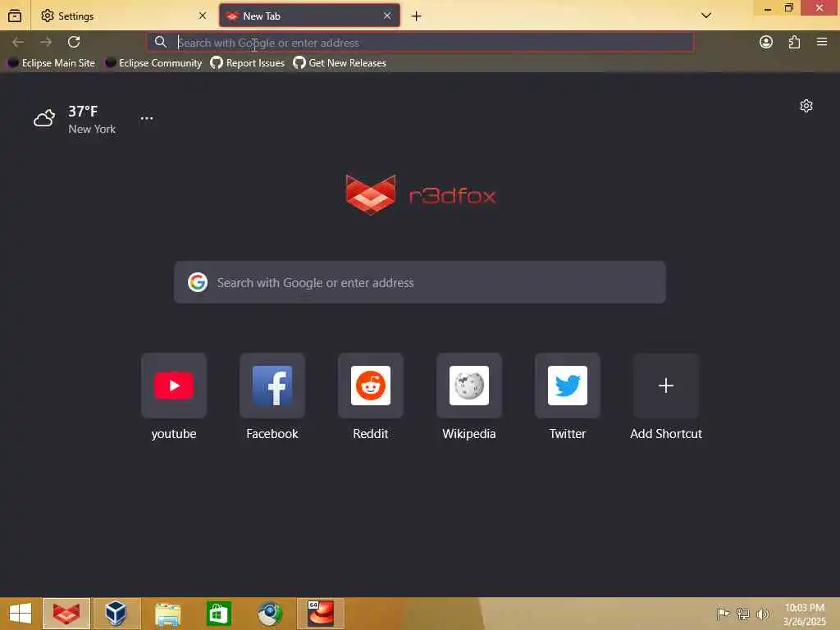Open the account profile icon
This screenshot has height=630, width=840.
coord(766,42)
